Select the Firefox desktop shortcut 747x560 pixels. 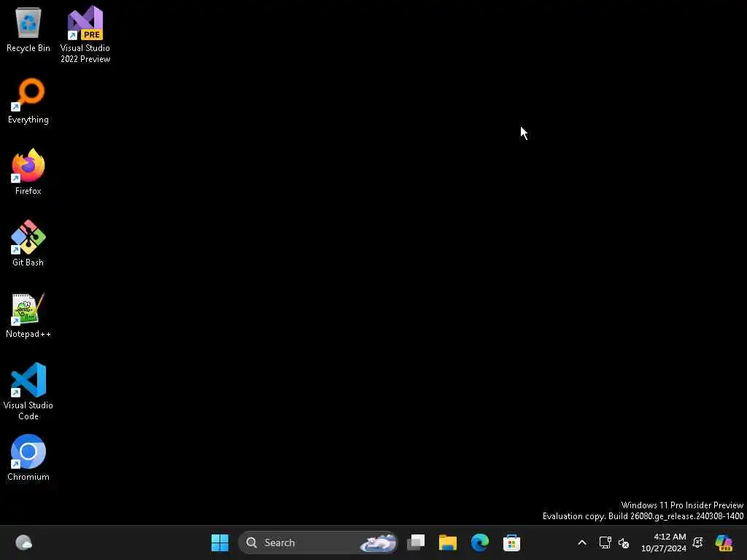coord(28,172)
